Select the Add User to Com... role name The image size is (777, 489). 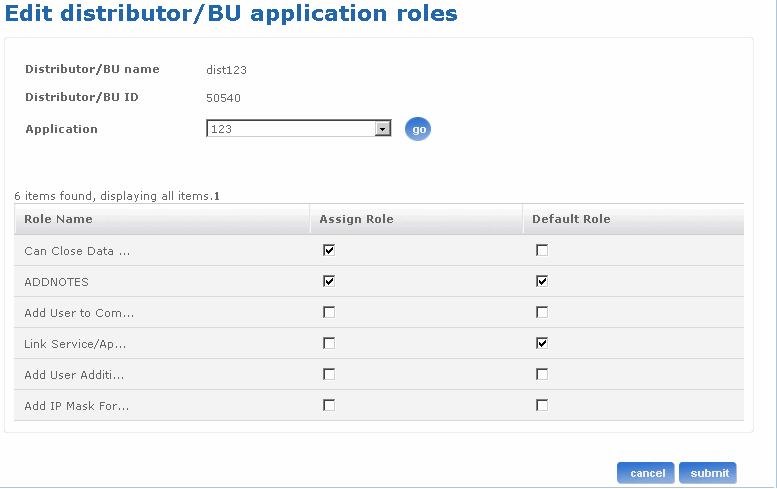click(x=79, y=313)
